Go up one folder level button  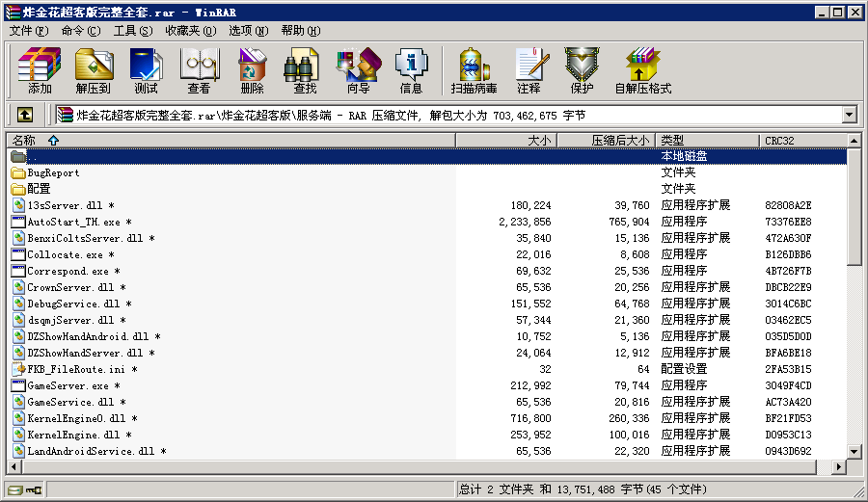pyautogui.click(x=25, y=115)
